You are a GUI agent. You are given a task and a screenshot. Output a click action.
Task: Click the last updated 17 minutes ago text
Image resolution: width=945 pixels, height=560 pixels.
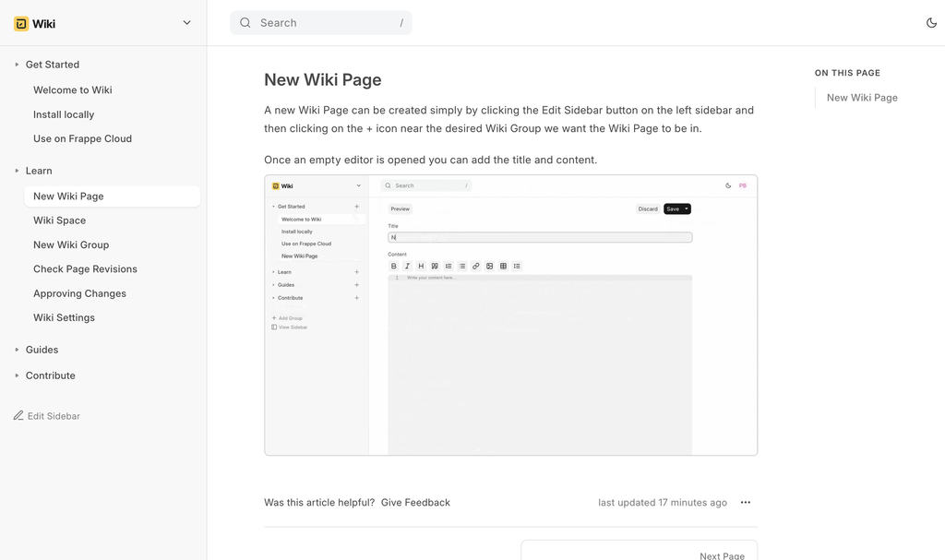[663, 503]
